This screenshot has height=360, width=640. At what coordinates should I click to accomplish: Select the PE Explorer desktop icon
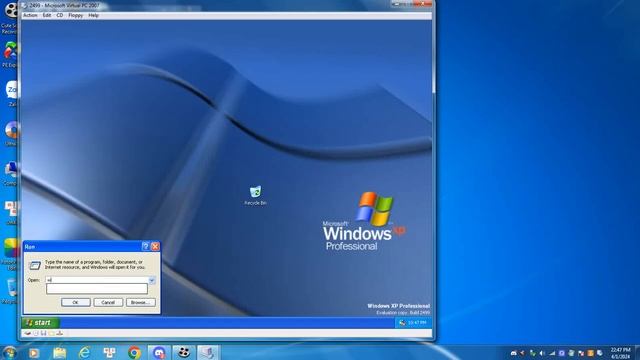(x=9, y=54)
